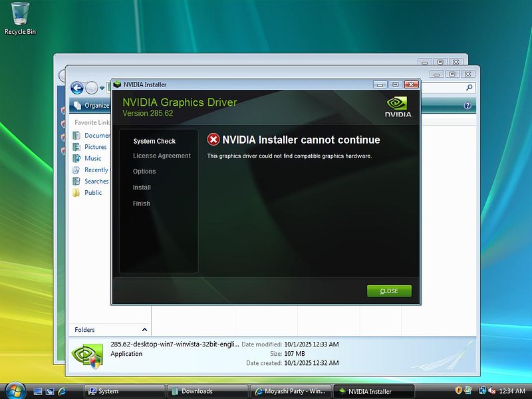Click the NVIDIA logo in installer header
Viewport: 532px width, 399px height.
[x=398, y=106]
